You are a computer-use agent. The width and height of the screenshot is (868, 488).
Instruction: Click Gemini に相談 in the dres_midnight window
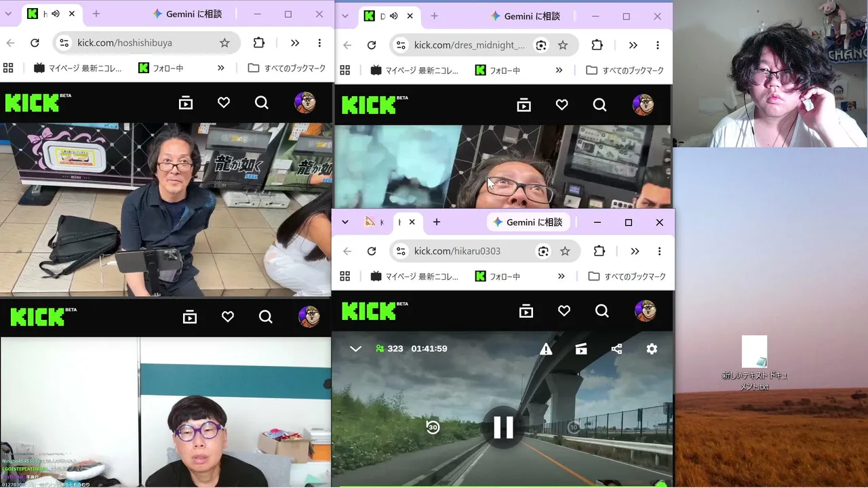pos(526,16)
